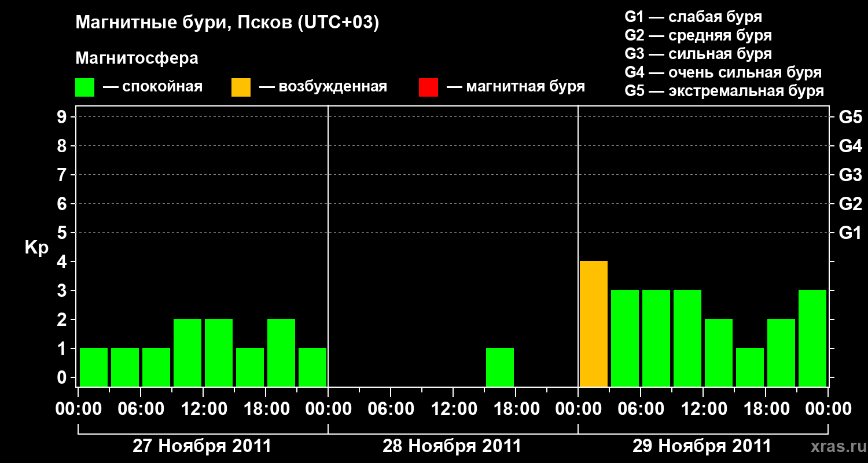Select the line 'G4 — очень сильная буря'
The image size is (868, 463).
coord(723,72)
